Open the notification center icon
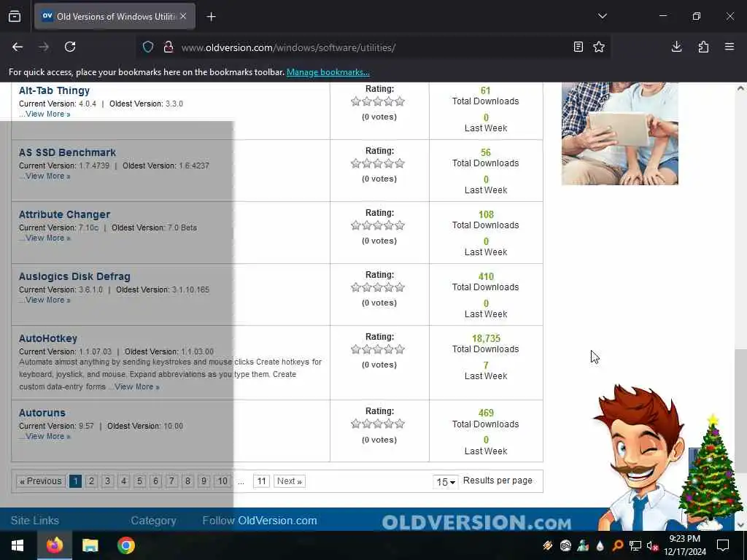Image resolution: width=747 pixels, height=560 pixels. coord(723,545)
